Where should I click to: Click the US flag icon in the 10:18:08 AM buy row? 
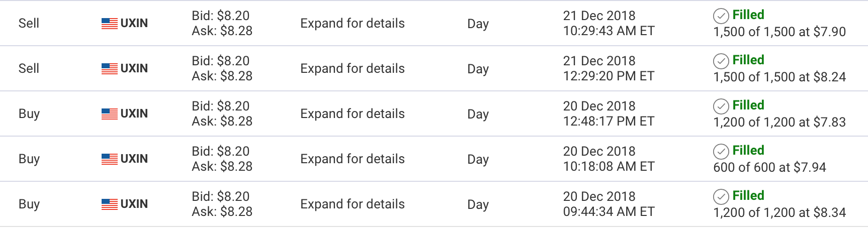tap(109, 159)
